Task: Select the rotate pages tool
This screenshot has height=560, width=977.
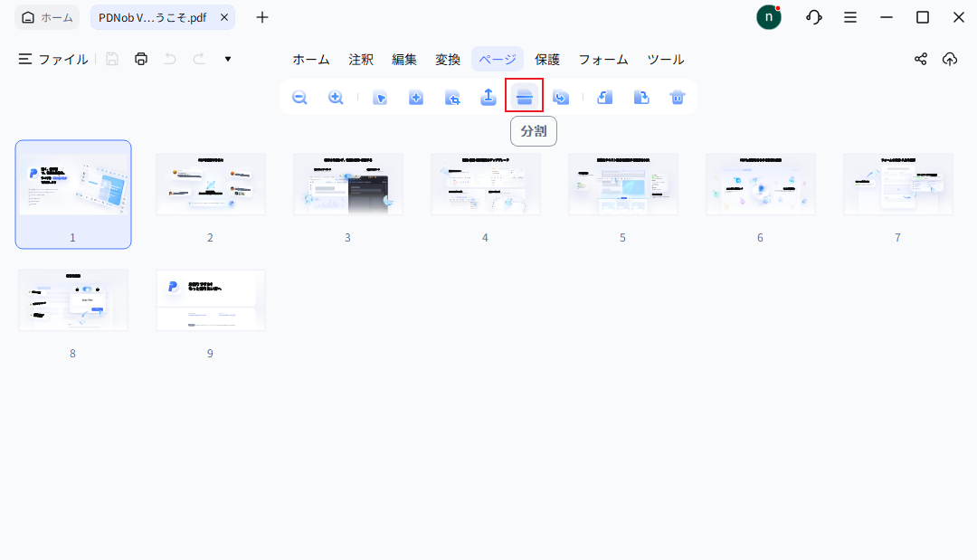Action: coord(604,97)
